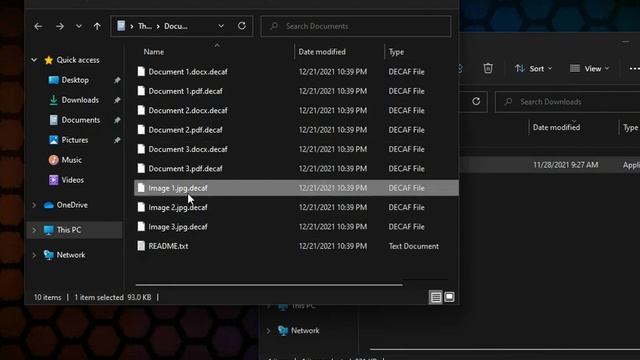
Task: Expand the Network node in the front window
Action: (34, 255)
